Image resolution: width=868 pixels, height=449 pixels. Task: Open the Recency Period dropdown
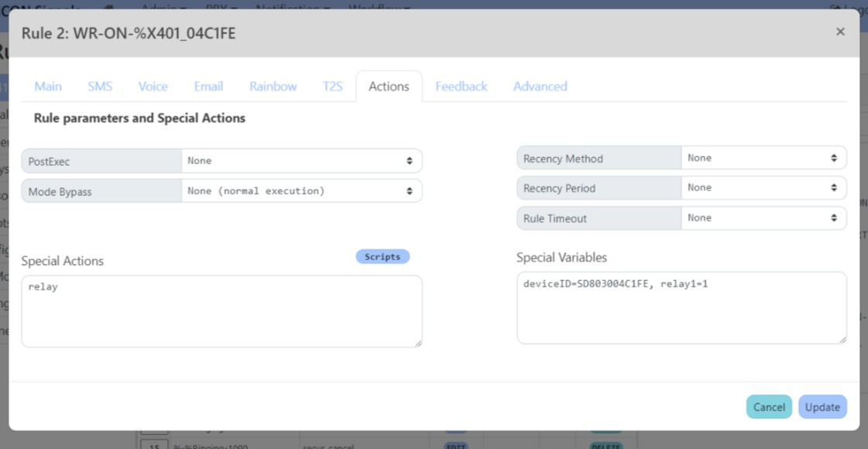coord(763,188)
